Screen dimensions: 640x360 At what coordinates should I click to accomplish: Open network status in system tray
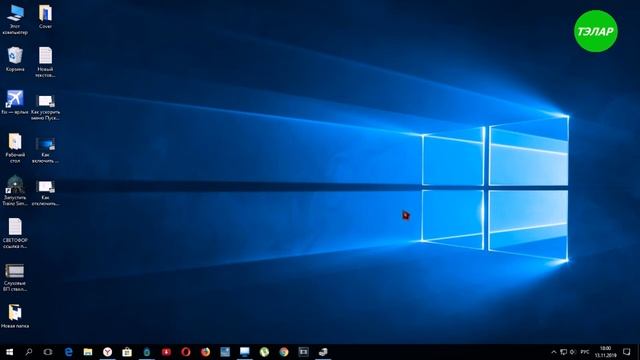click(563, 352)
